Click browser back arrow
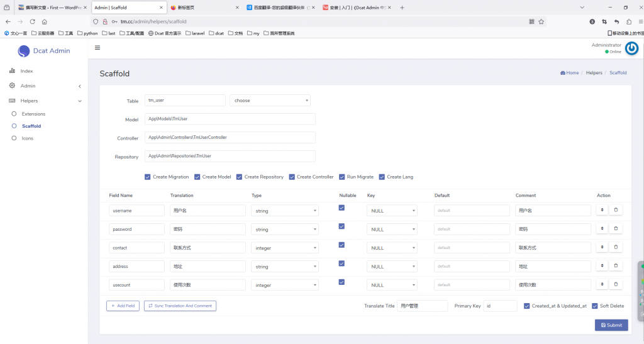This screenshot has width=644, height=344. [x=8, y=22]
